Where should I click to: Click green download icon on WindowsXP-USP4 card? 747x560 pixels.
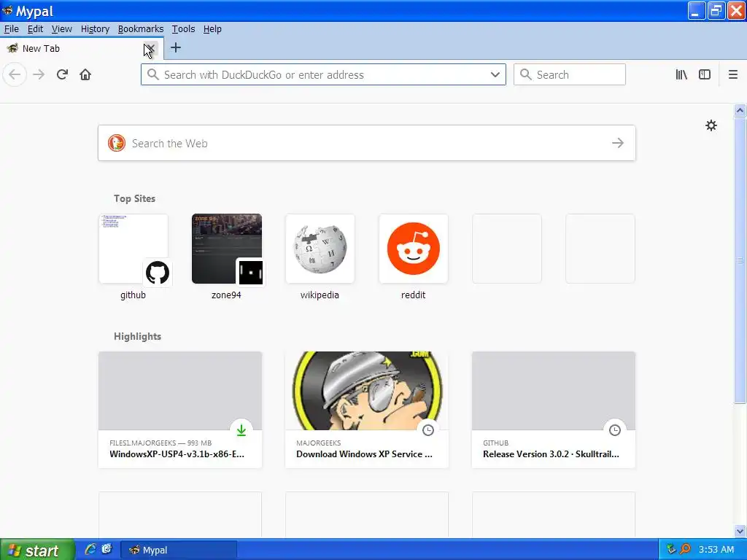[241, 430]
